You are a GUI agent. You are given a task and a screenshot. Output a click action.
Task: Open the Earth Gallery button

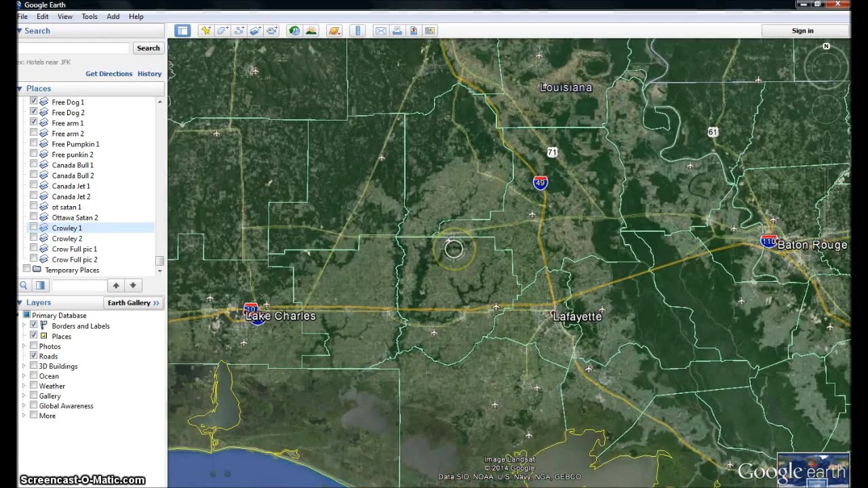pyautogui.click(x=133, y=302)
